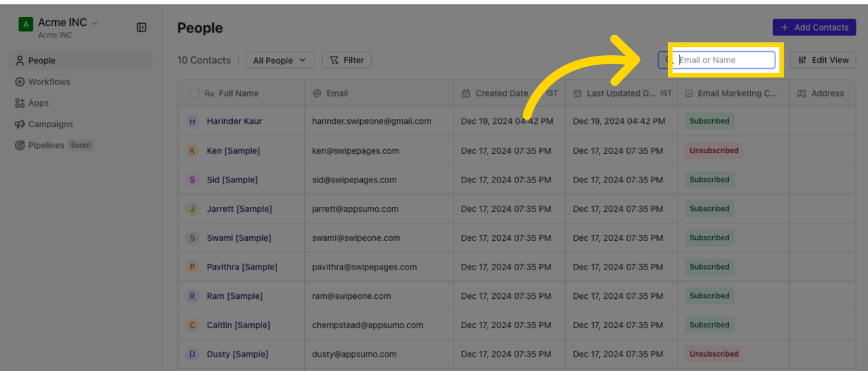Expand the Acme INC workspace switcher
Image resolution: width=868 pixels, height=371 pixels.
(x=94, y=22)
